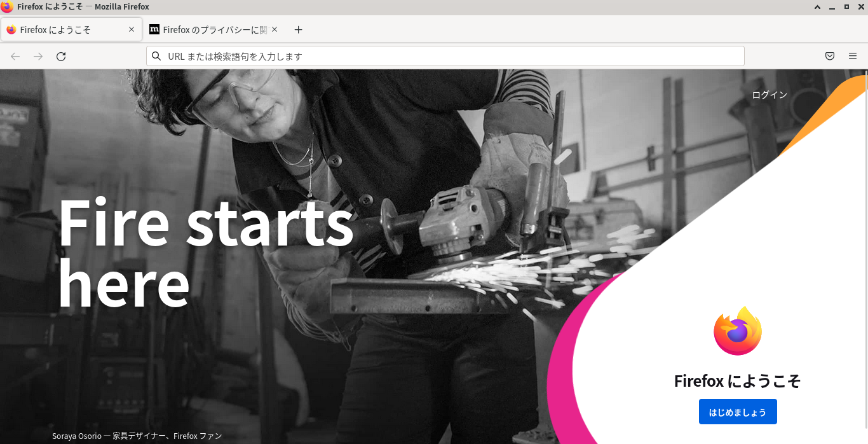Click the Fire starts here headline

coord(206,251)
